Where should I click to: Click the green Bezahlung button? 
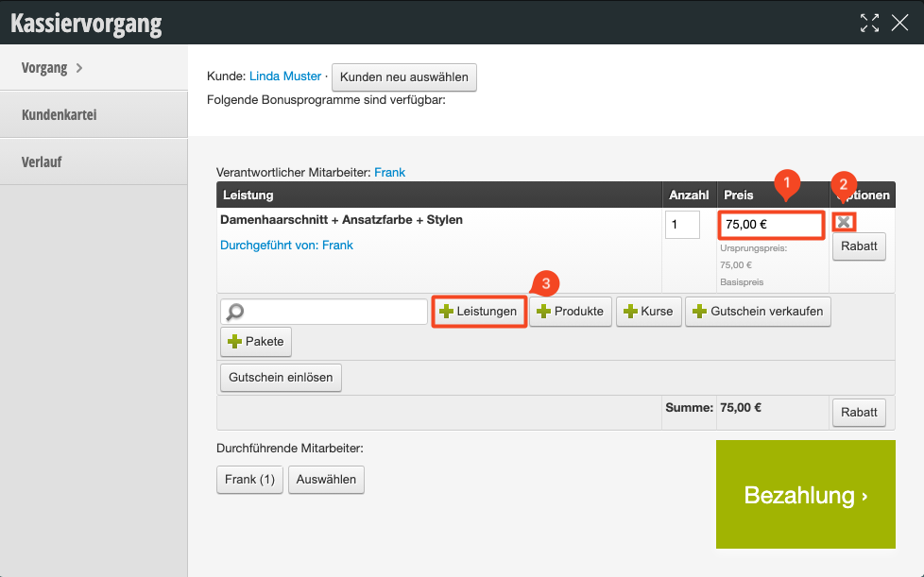(805, 495)
